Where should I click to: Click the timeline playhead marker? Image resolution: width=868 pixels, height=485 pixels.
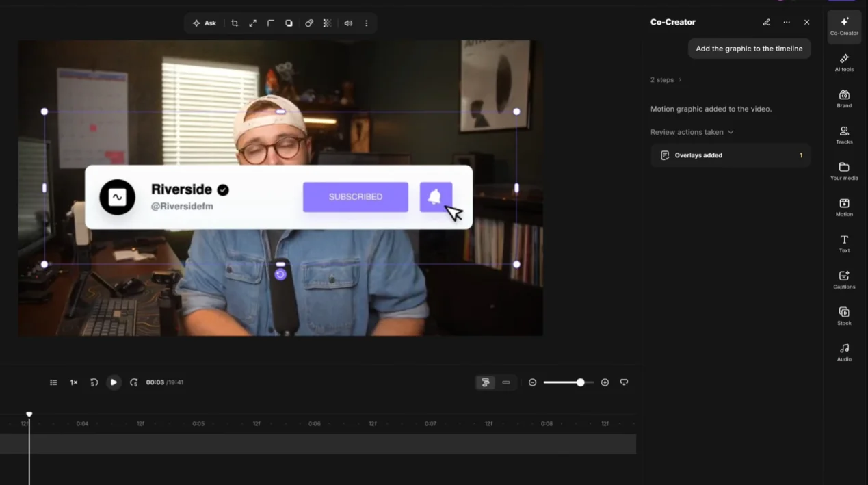pos(29,415)
